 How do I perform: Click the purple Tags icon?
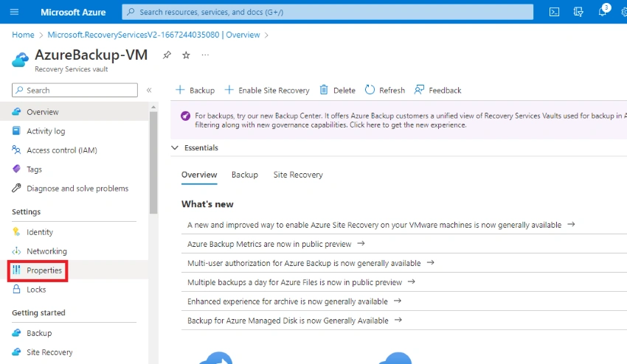[x=16, y=169]
